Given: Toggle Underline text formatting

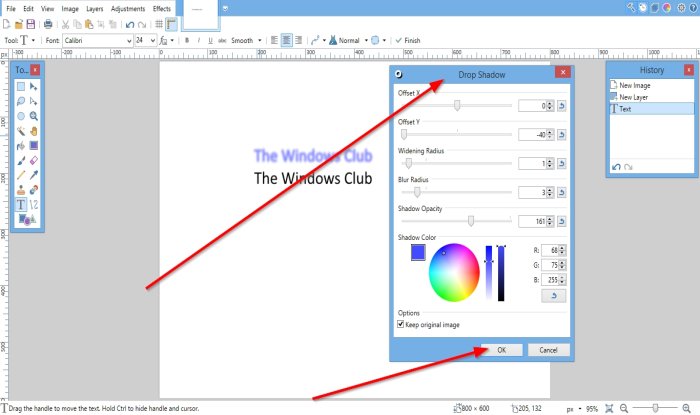Looking at the screenshot, I should coord(210,40).
